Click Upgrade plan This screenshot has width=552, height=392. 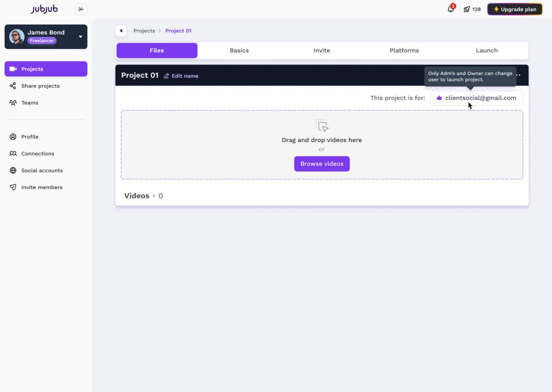(x=514, y=9)
